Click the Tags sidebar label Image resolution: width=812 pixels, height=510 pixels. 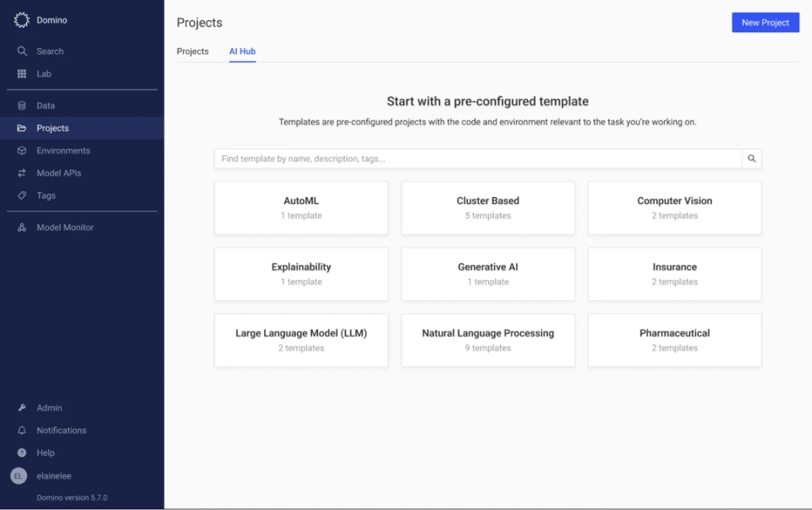pyautogui.click(x=46, y=195)
